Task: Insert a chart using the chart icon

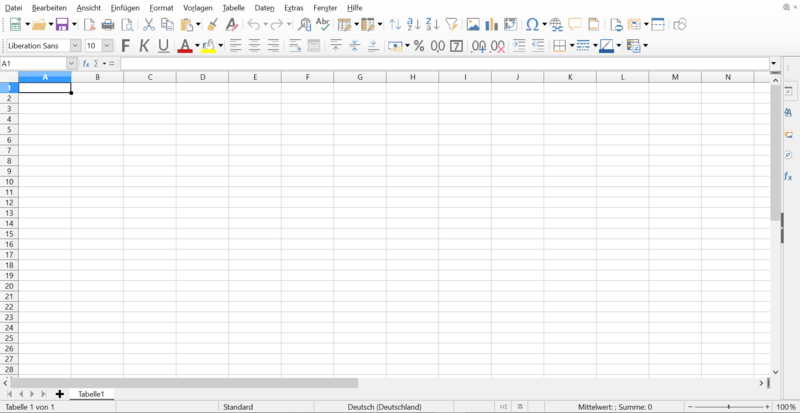Action: coord(491,24)
